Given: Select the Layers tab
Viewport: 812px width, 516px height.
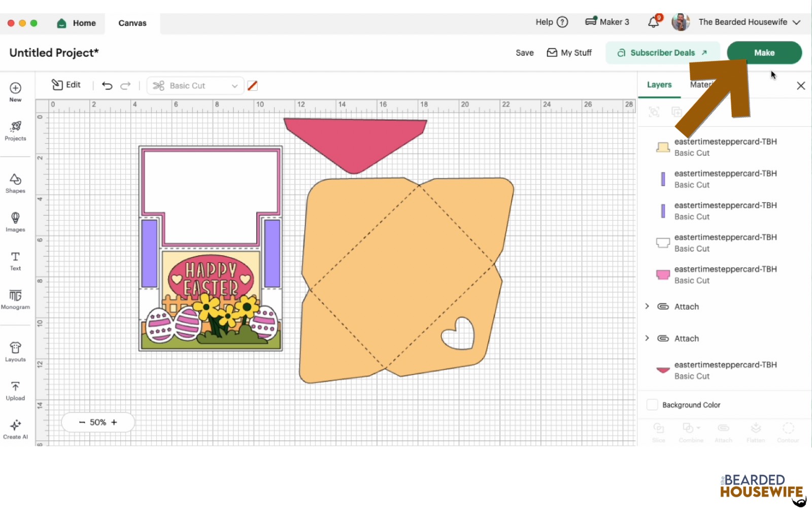Looking at the screenshot, I should [x=659, y=85].
